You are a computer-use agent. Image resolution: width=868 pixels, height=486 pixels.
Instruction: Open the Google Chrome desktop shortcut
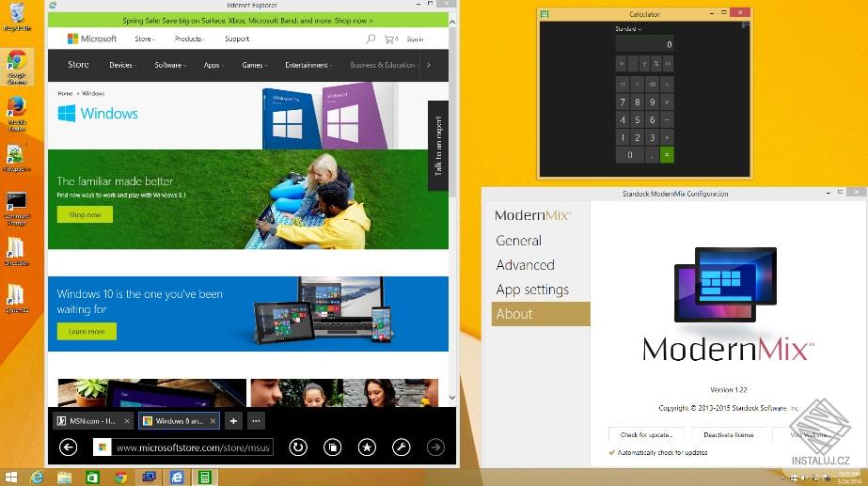(x=17, y=67)
